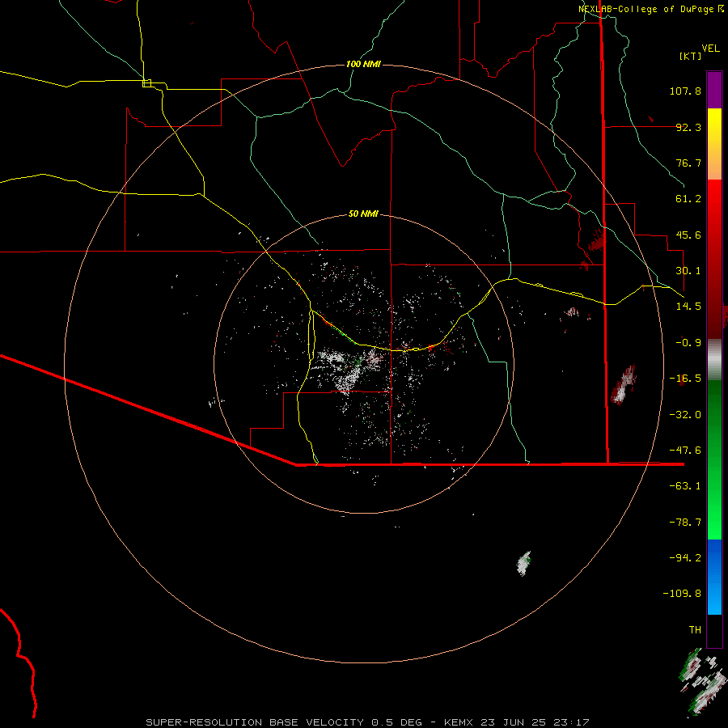Click the product title caption at bottom

(x=367, y=722)
